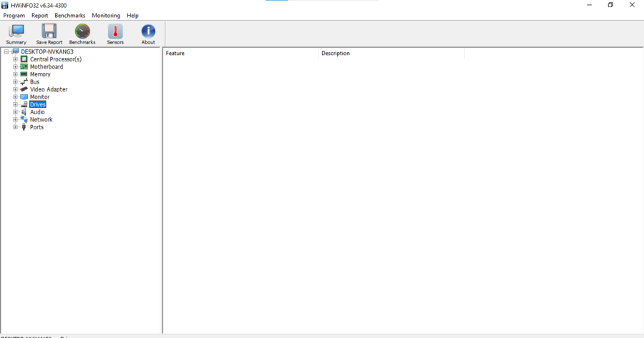Image resolution: width=644 pixels, height=338 pixels.
Task: Expand the Video Adapter node
Action: tap(15, 89)
